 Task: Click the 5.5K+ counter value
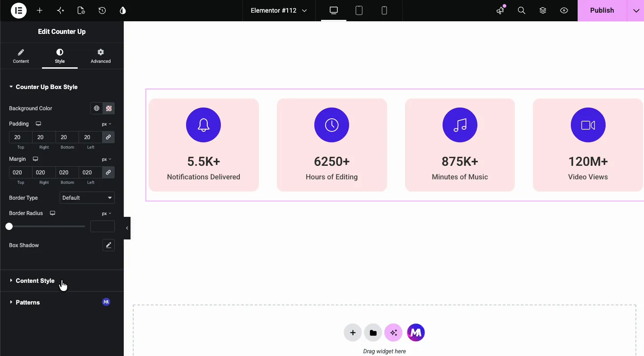pyautogui.click(x=204, y=161)
